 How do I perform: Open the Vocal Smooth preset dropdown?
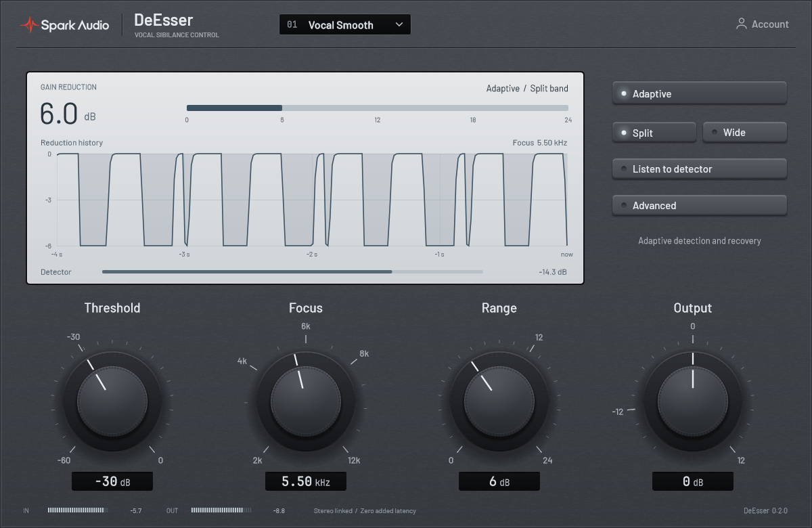tap(344, 24)
